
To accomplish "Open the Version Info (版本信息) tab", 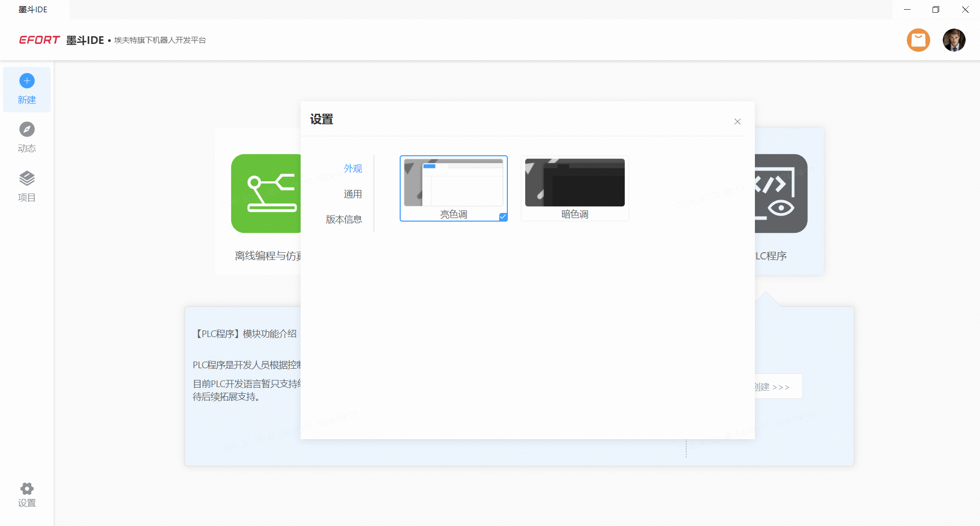I will [x=344, y=220].
